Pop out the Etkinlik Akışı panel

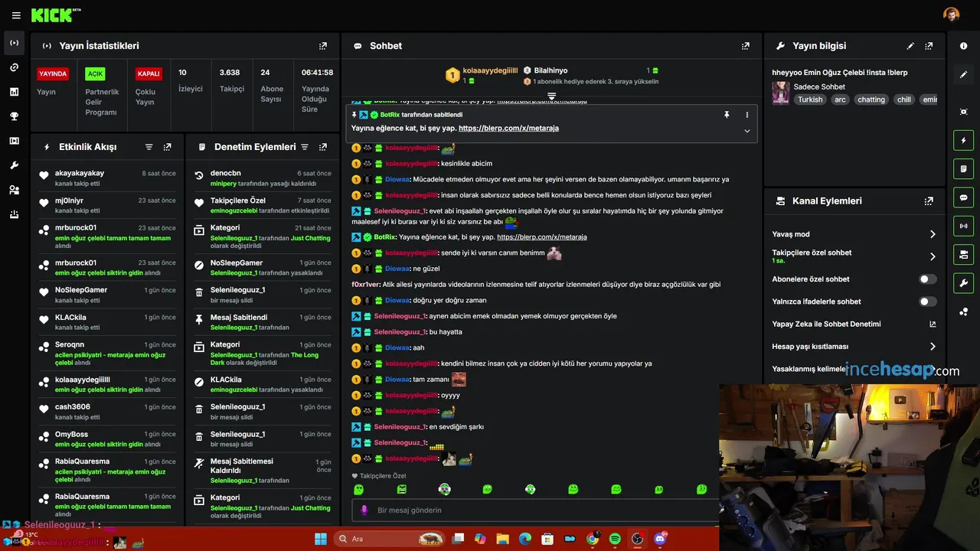point(167,147)
